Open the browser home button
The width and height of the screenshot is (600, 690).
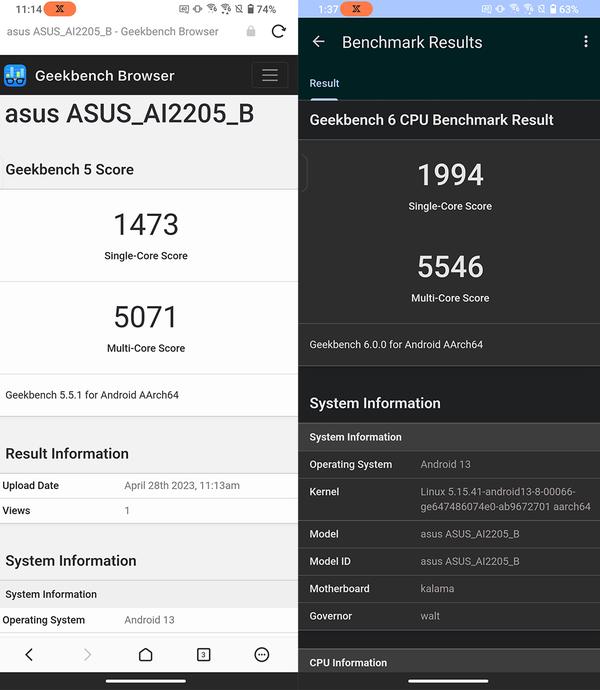tap(145, 654)
